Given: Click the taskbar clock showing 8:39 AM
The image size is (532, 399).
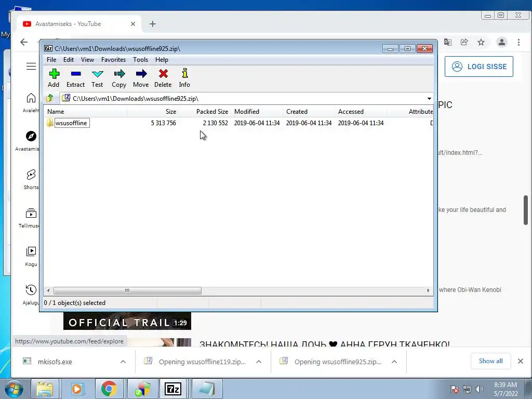Looking at the screenshot, I should (506, 389).
